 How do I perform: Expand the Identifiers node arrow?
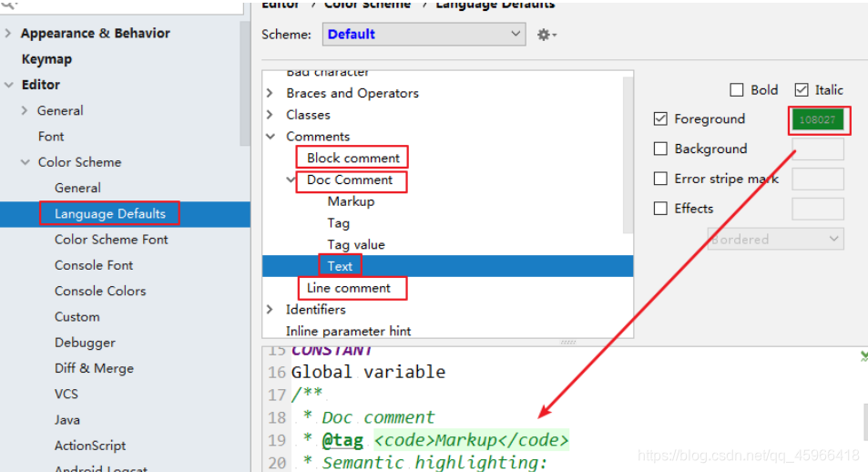pyautogui.click(x=270, y=309)
